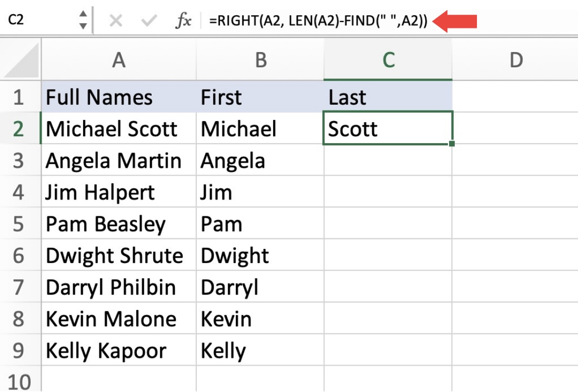Select cell with 'Darryl Philbin'
Viewport: 578px width, 392px height.
[119, 287]
